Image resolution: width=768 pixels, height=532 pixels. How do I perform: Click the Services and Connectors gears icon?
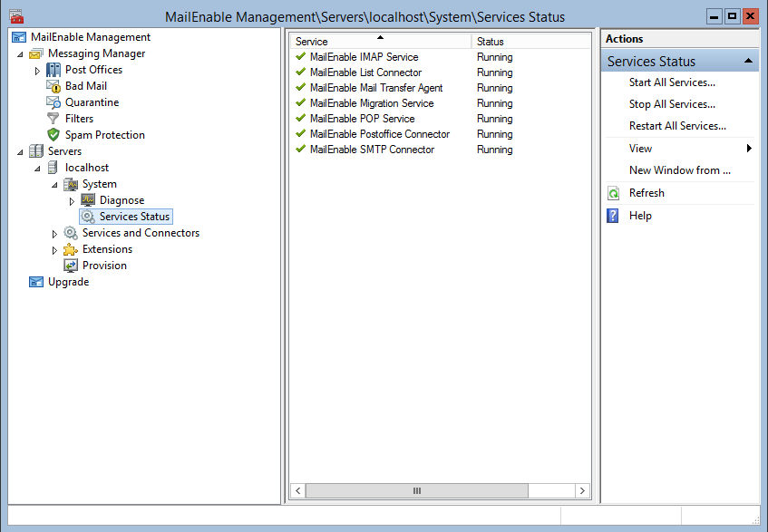click(71, 233)
